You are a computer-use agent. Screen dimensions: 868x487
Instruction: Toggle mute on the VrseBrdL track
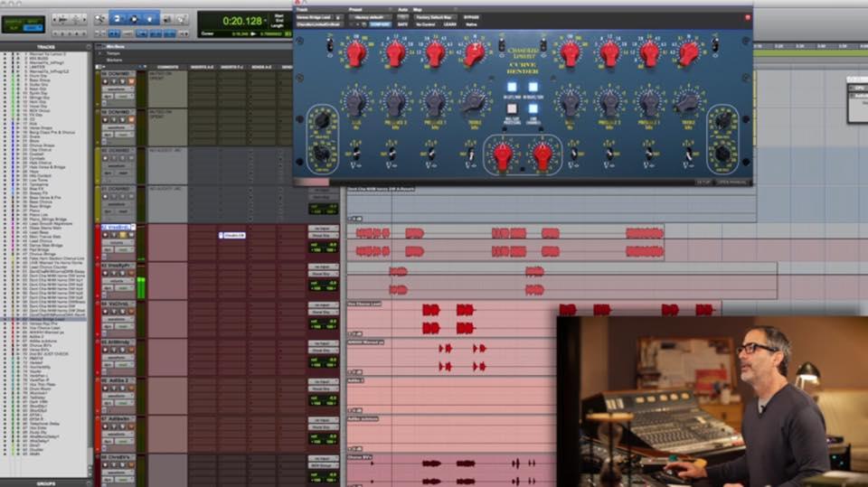click(x=131, y=235)
